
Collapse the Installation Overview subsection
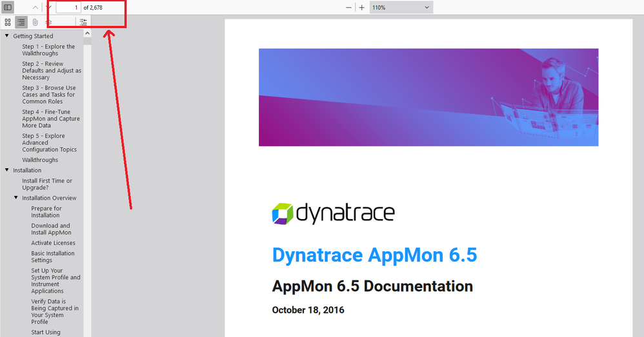point(16,198)
